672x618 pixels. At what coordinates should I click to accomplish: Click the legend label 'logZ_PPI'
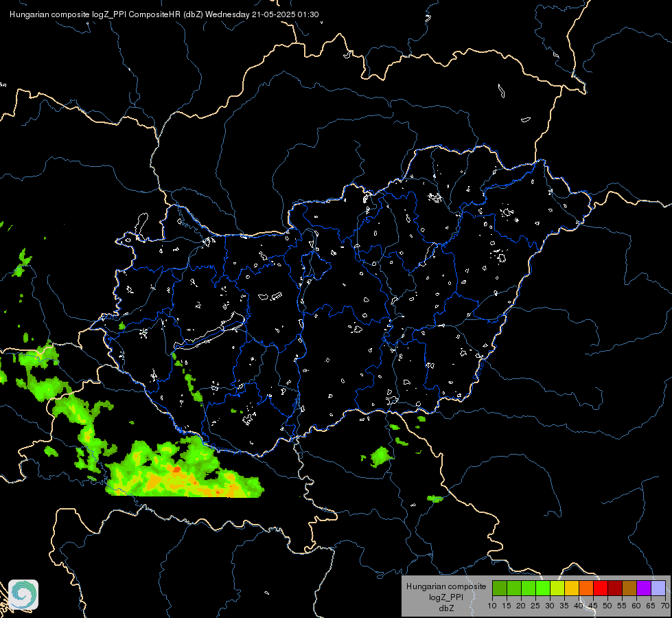tap(446, 597)
